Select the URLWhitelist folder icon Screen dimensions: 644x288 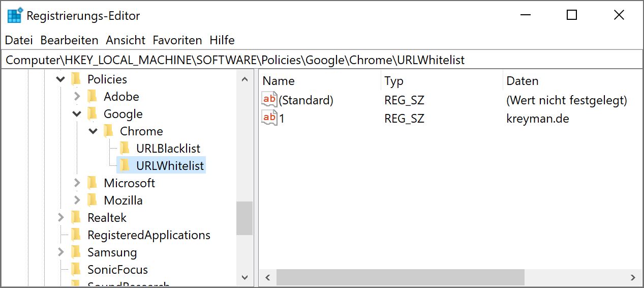coord(125,165)
